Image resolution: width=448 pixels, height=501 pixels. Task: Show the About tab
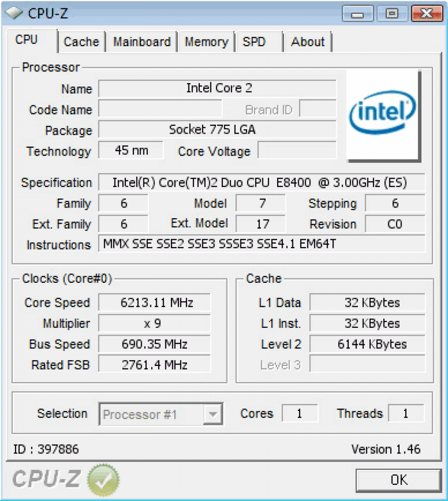307,42
